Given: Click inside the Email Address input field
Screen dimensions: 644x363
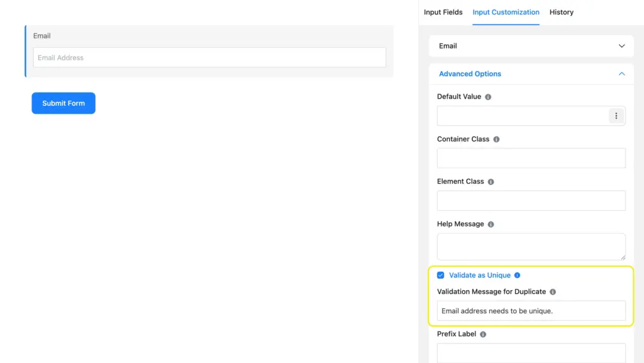Looking at the screenshot, I should (x=209, y=57).
